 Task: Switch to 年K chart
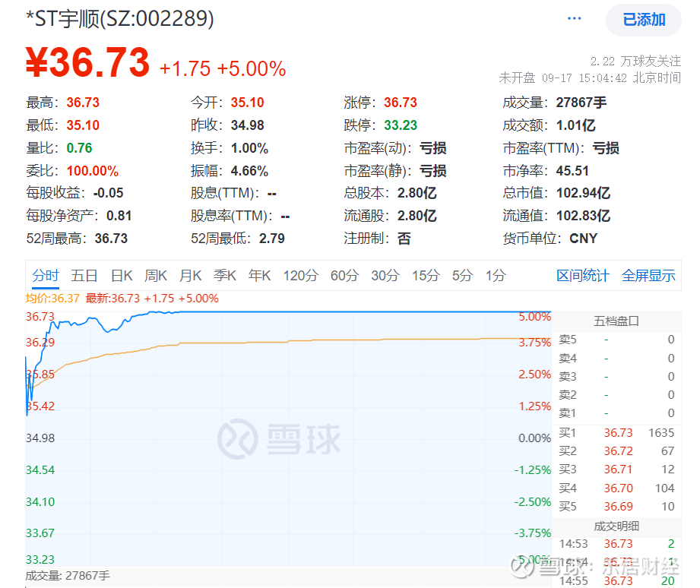pos(259,275)
